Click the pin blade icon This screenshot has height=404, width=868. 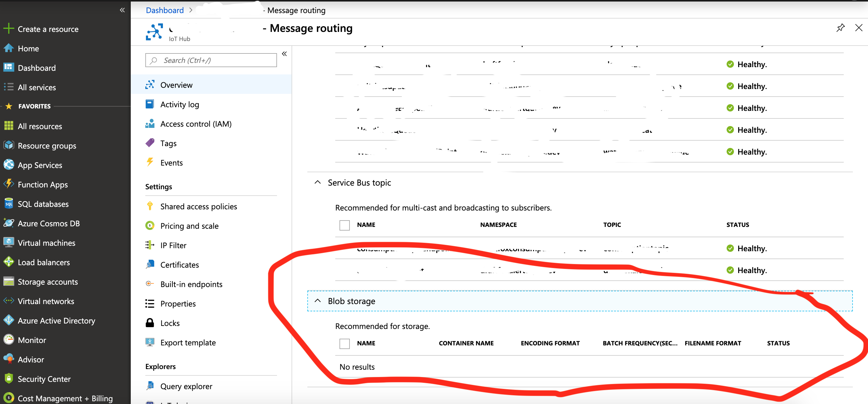840,28
